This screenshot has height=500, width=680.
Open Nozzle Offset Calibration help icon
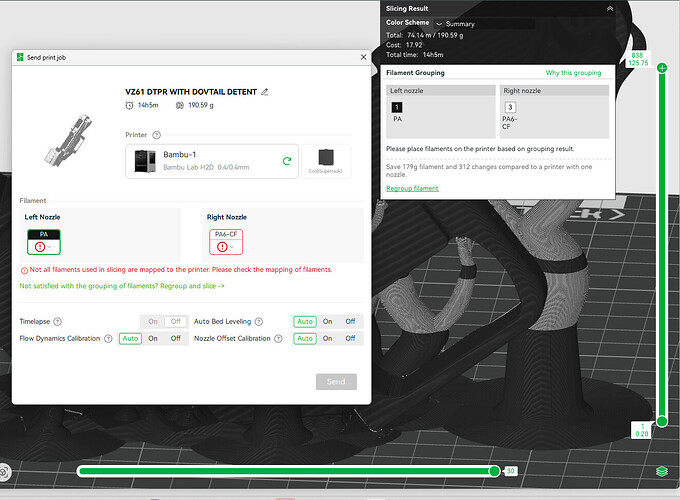278,339
